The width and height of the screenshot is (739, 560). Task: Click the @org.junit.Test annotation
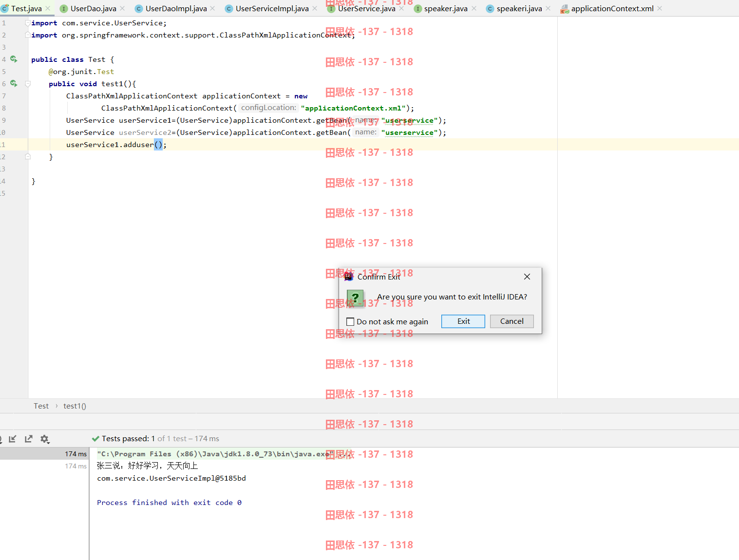pyautogui.click(x=81, y=72)
